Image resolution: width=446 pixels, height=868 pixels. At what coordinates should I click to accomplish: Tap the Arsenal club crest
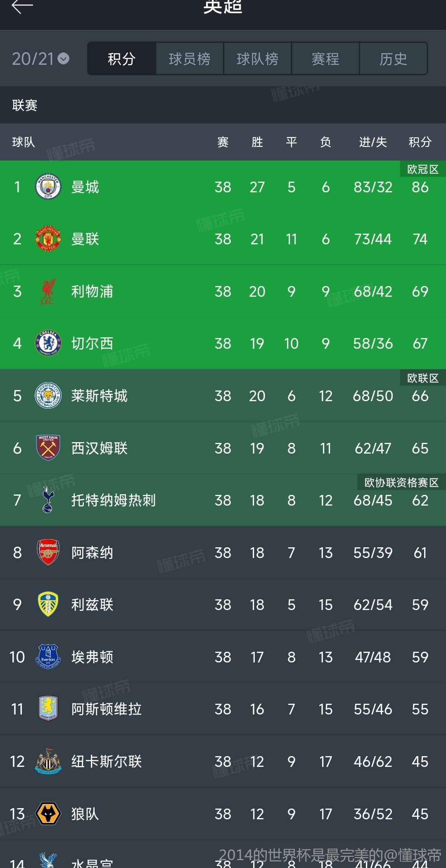[48, 552]
